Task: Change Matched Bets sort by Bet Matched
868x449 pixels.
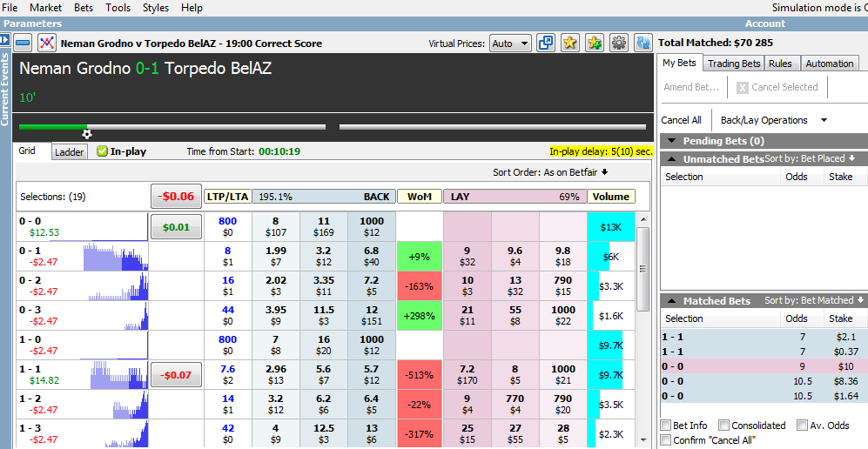Action: [x=814, y=300]
